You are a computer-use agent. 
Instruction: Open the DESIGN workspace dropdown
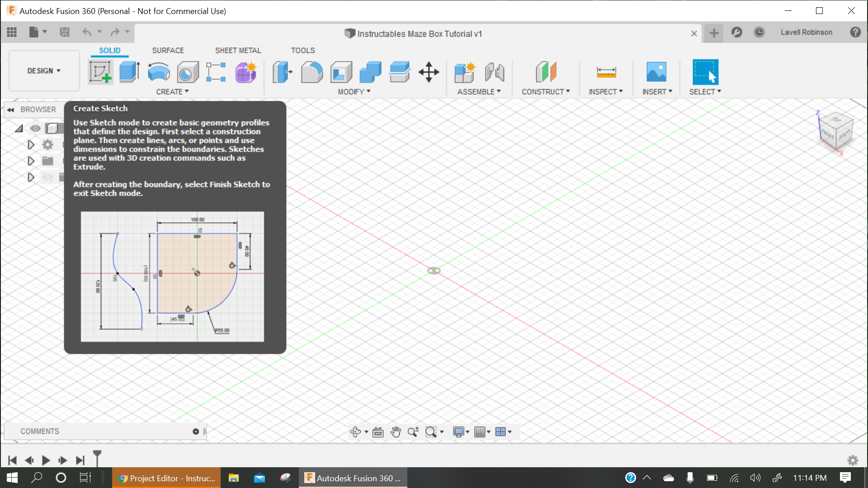point(44,71)
